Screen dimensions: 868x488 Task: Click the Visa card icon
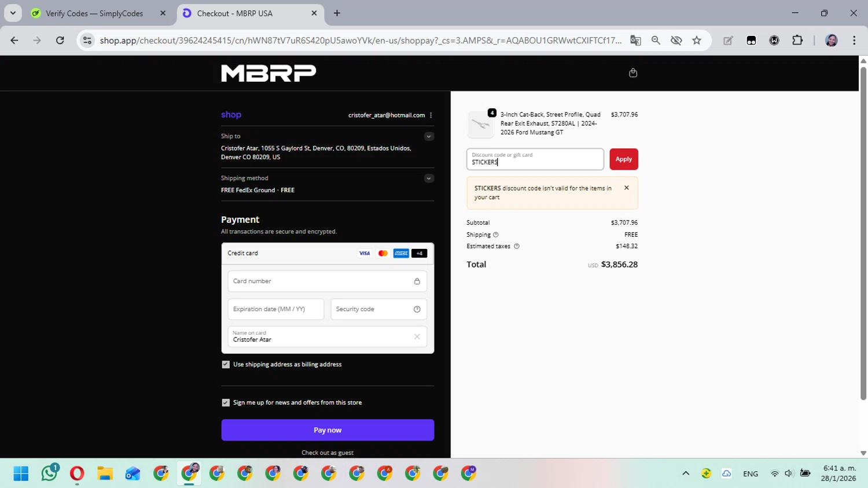click(365, 253)
